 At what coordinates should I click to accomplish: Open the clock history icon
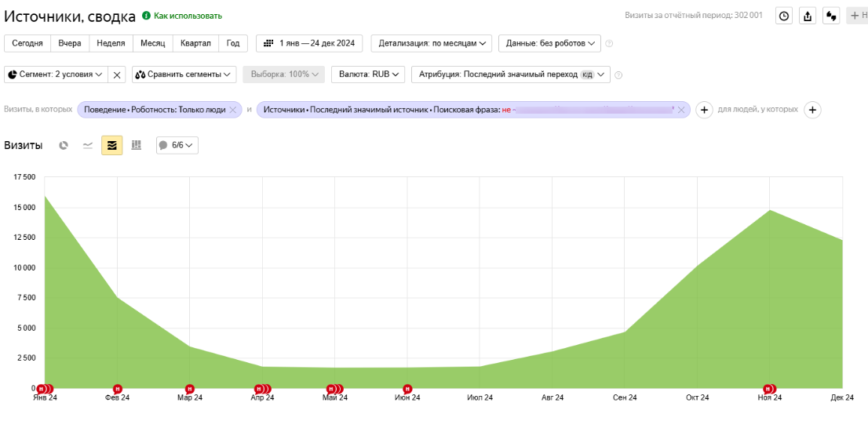click(784, 16)
